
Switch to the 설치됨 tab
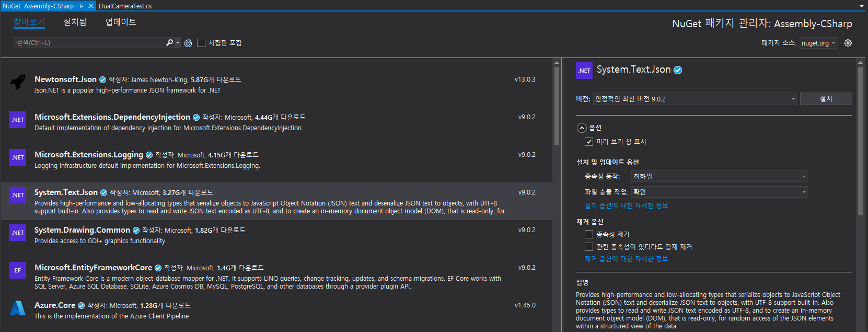click(x=75, y=22)
